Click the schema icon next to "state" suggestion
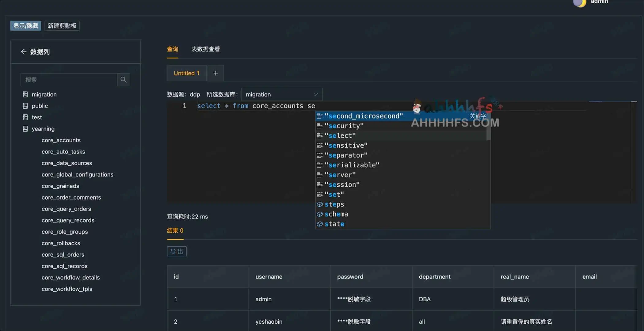Viewport: 644px width, 331px height. [320, 224]
